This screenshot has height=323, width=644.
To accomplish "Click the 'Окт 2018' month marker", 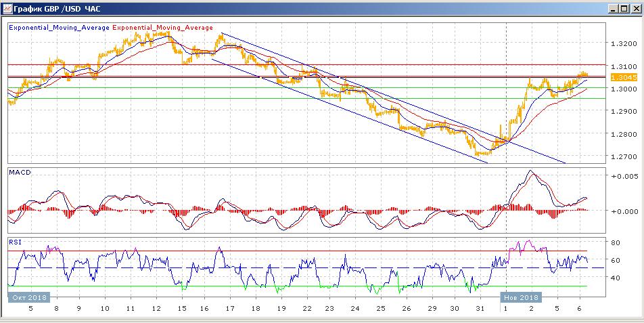I will (x=28, y=297).
